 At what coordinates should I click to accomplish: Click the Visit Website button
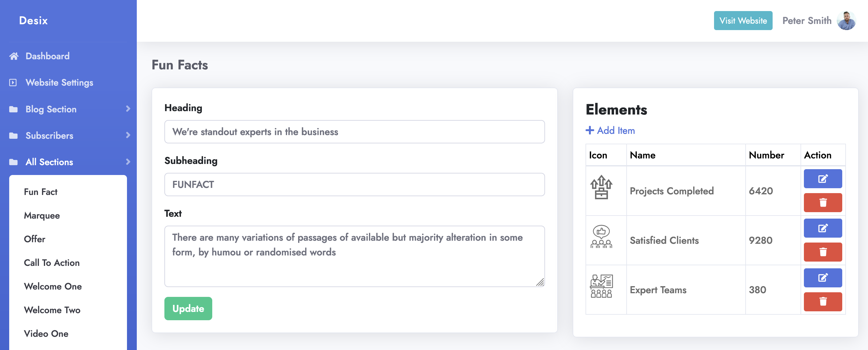pyautogui.click(x=743, y=21)
